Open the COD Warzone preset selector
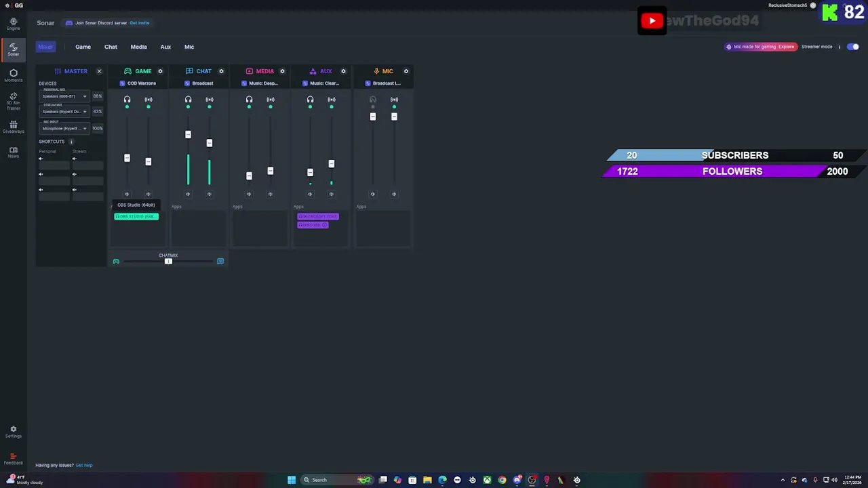 point(138,83)
